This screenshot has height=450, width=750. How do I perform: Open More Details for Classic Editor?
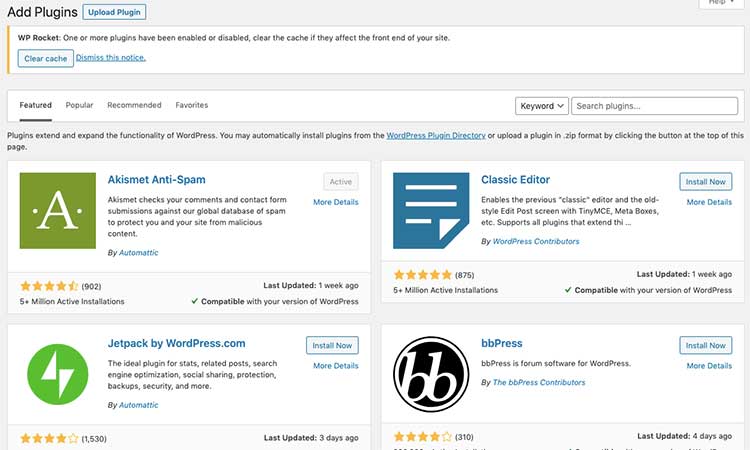pyautogui.click(x=709, y=202)
